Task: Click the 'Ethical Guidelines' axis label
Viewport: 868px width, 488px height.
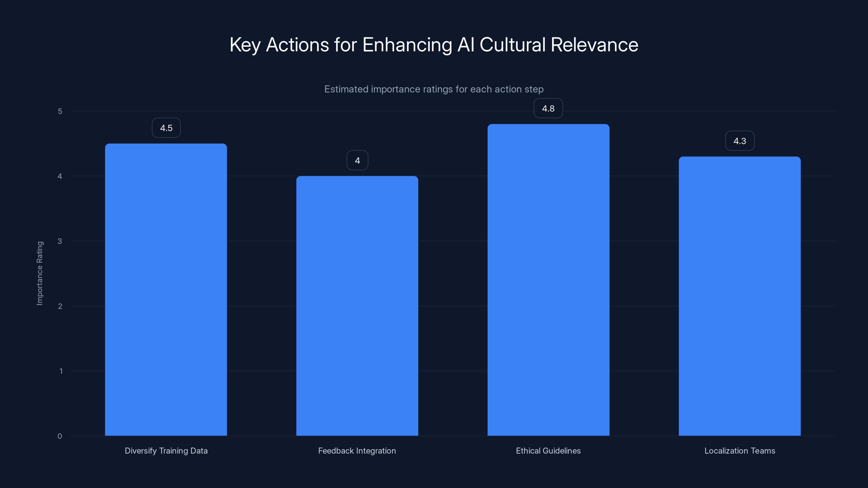Action: pos(548,451)
